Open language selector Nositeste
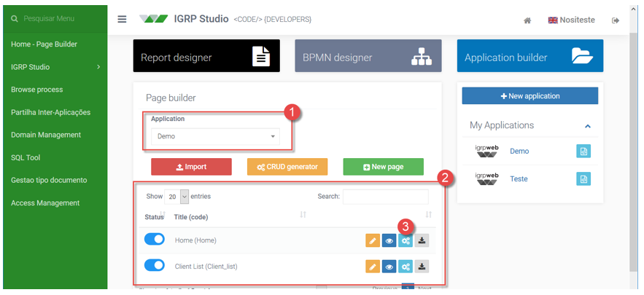 pos(571,20)
